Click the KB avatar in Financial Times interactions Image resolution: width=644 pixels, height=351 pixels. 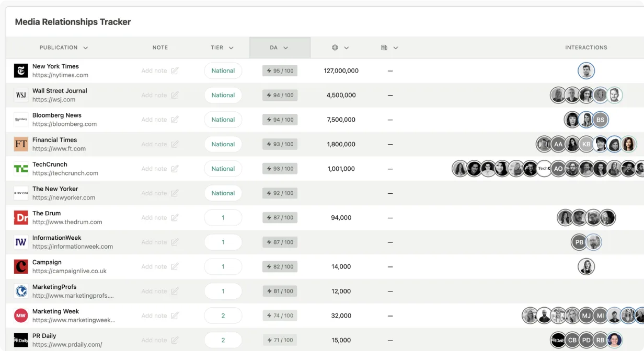[586, 144]
